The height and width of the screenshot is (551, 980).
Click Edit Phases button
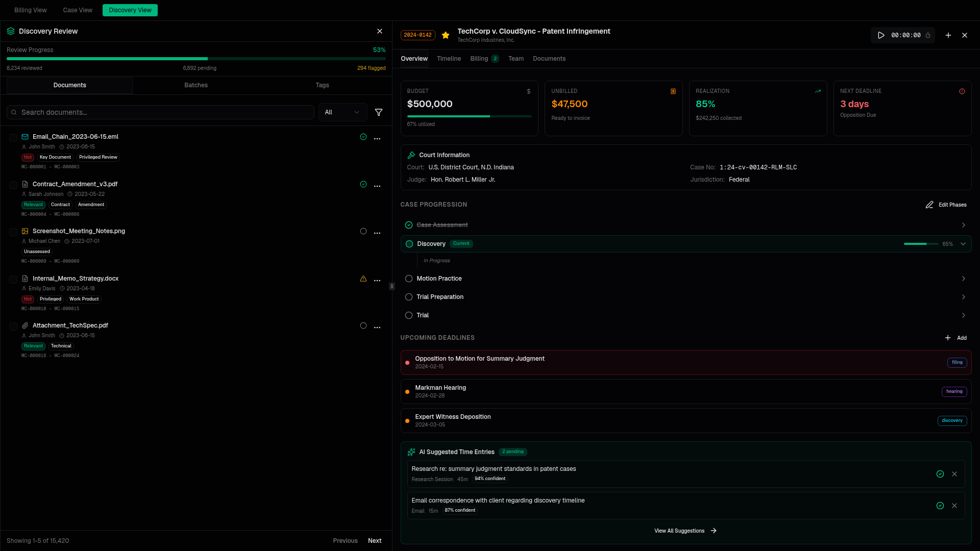coord(946,205)
